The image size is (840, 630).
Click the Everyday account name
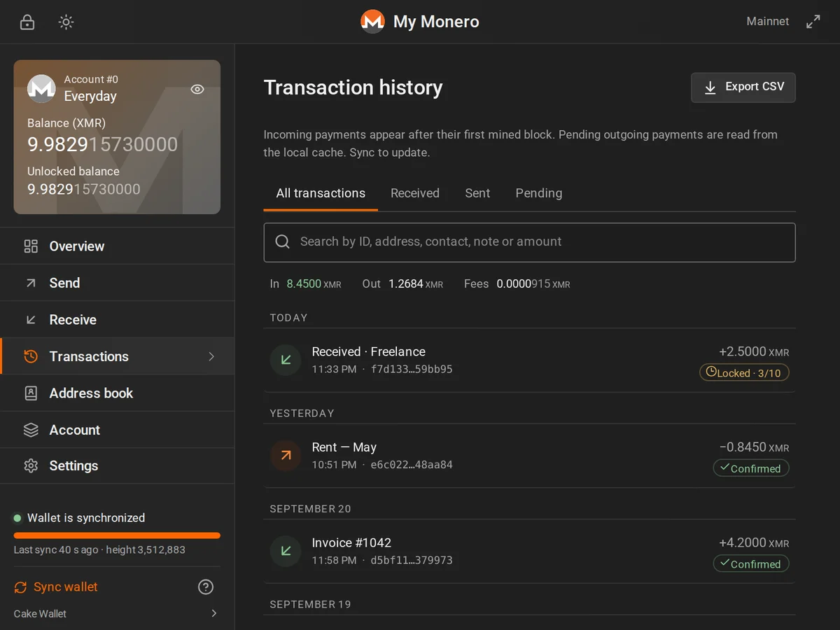(x=90, y=97)
